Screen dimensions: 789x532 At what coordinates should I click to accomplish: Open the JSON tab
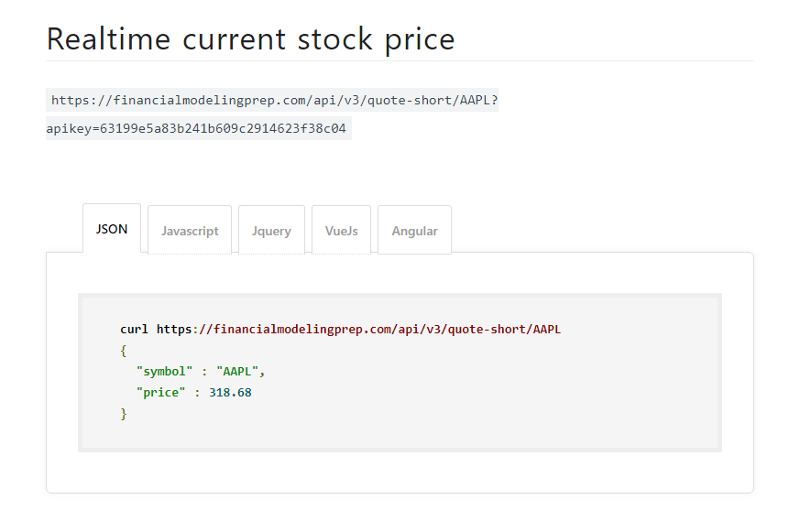tap(112, 228)
